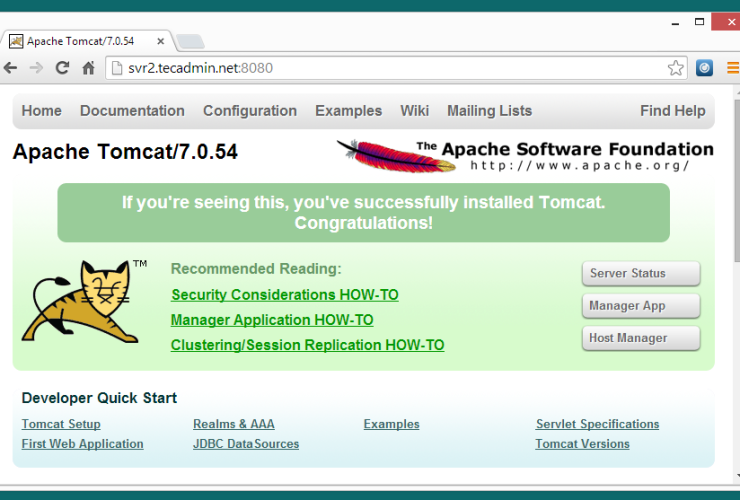
Task: Click the blue extension icon in toolbar
Action: click(x=705, y=68)
